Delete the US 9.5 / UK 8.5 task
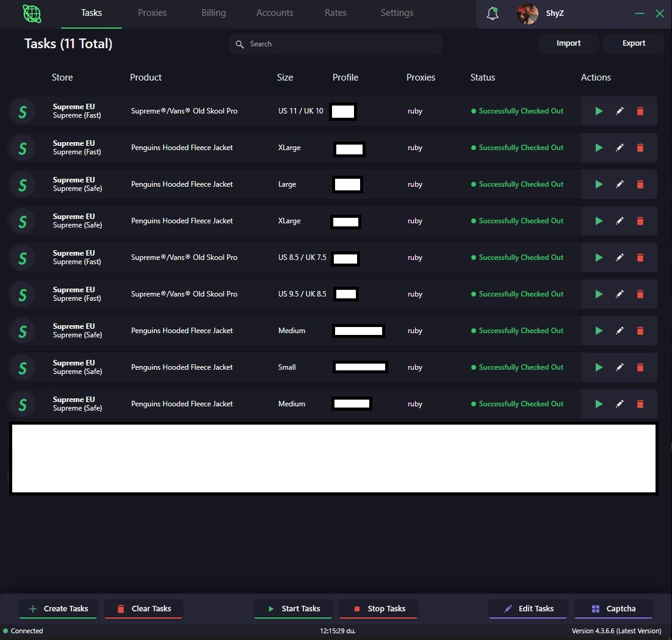The height and width of the screenshot is (640, 672). 640,294
